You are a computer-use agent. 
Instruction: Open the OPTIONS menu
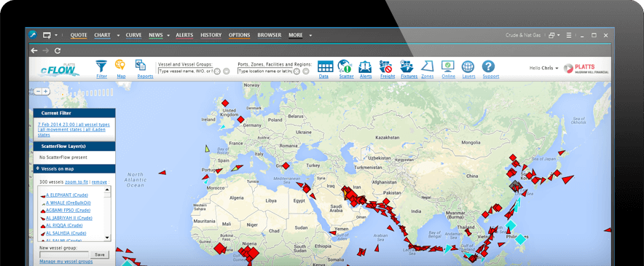(x=240, y=36)
